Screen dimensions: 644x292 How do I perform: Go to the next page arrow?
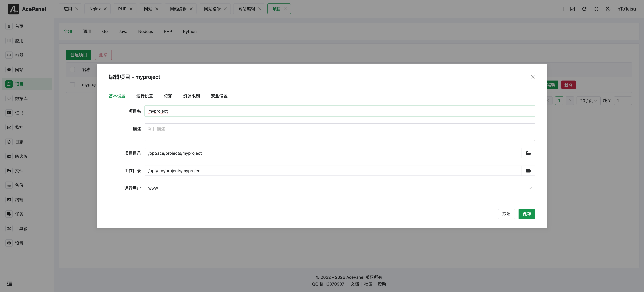570,101
